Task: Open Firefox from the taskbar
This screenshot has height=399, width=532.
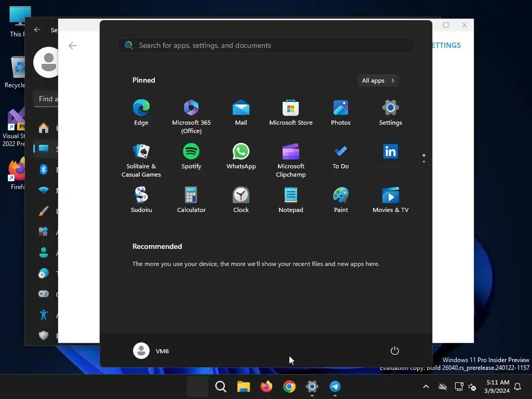Action: tap(267, 387)
